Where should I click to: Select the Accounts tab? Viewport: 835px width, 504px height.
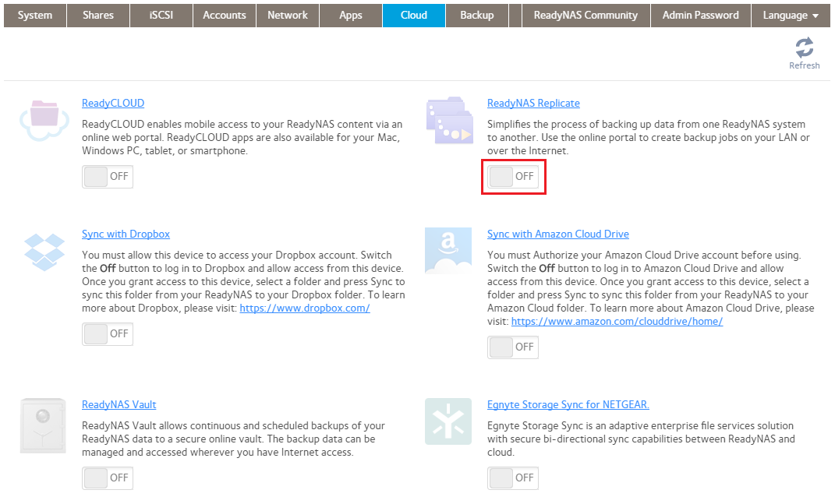coord(225,16)
